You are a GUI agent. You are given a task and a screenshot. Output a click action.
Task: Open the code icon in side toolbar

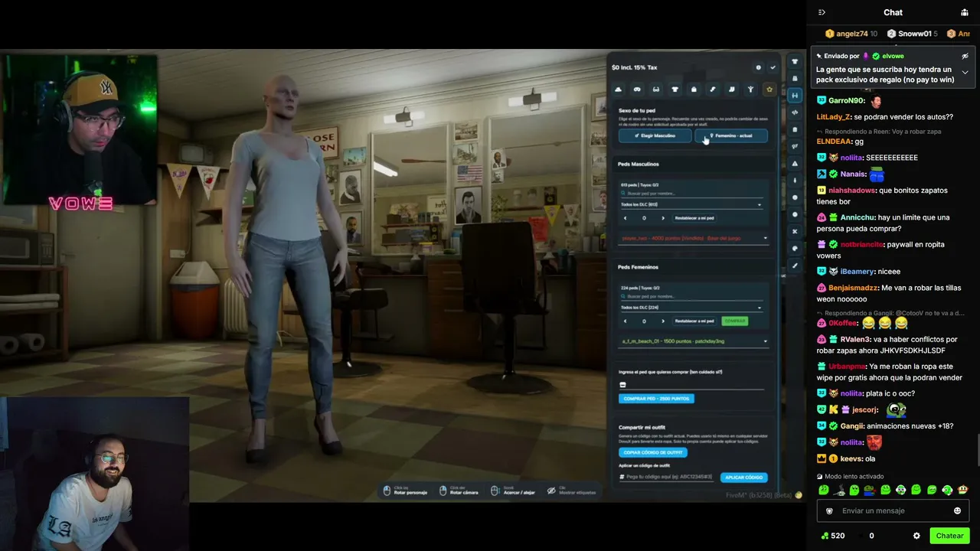coord(795,112)
